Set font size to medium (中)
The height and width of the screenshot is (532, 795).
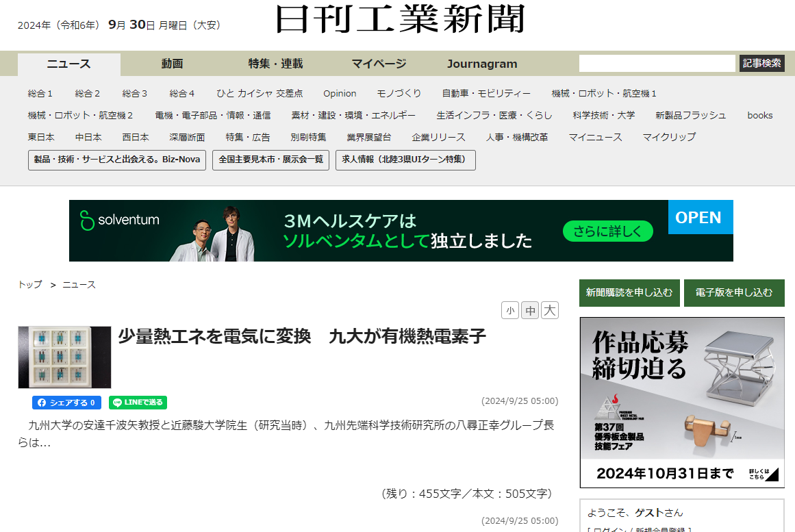click(x=530, y=311)
